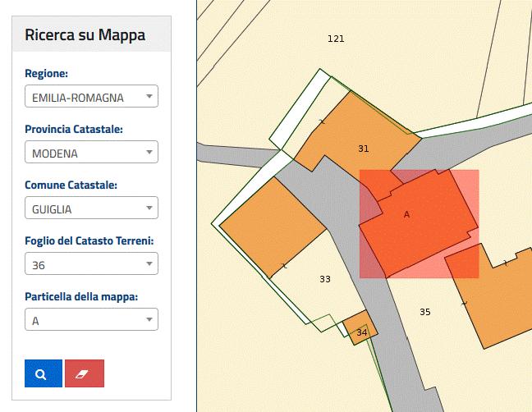Click parcel number 121 on the map
Screen dimensions: 532x412
336,39
